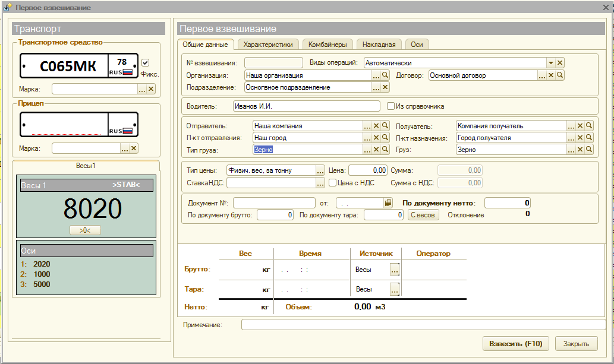Clear Виды операций field with X icon
The height and width of the screenshot is (364, 614).
[560, 62]
